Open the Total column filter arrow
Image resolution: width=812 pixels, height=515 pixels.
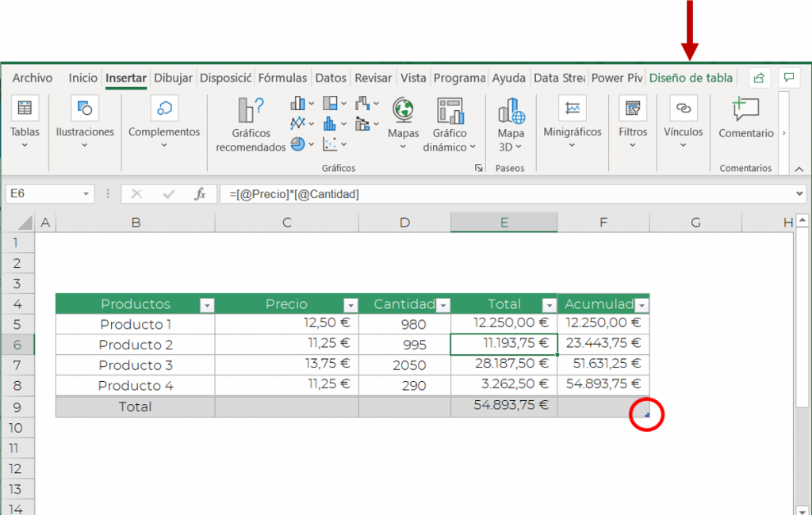(x=549, y=304)
